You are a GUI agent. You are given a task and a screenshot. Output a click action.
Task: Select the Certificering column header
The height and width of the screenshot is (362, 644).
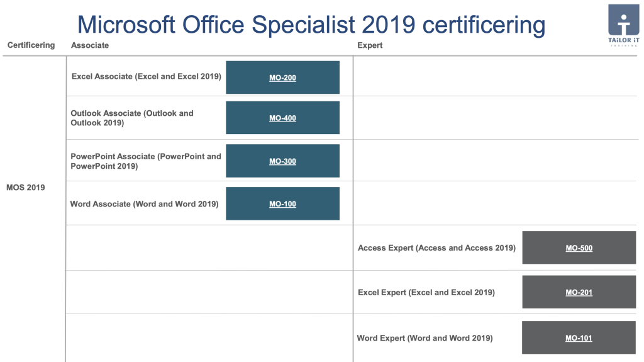31,45
